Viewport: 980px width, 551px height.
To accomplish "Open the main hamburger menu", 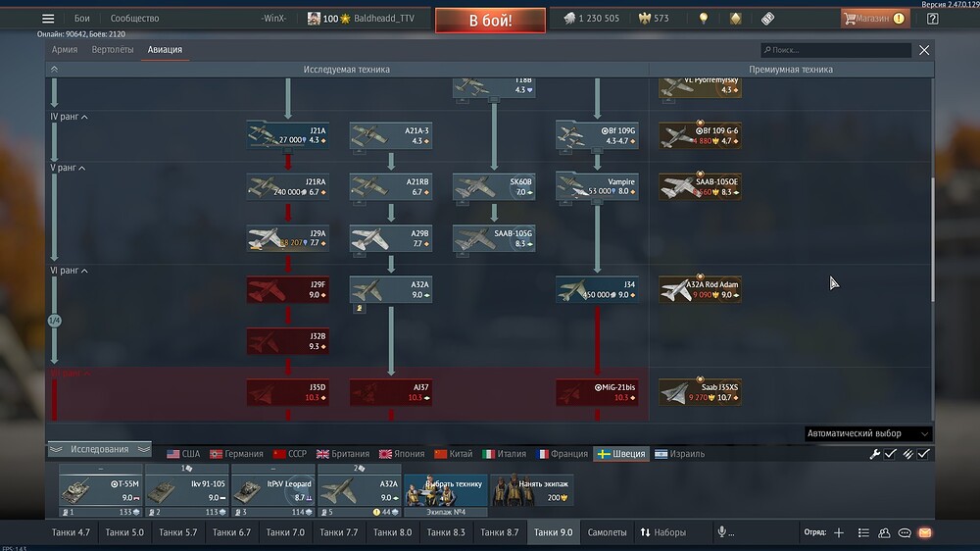I will pyautogui.click(x=48, y=19).
